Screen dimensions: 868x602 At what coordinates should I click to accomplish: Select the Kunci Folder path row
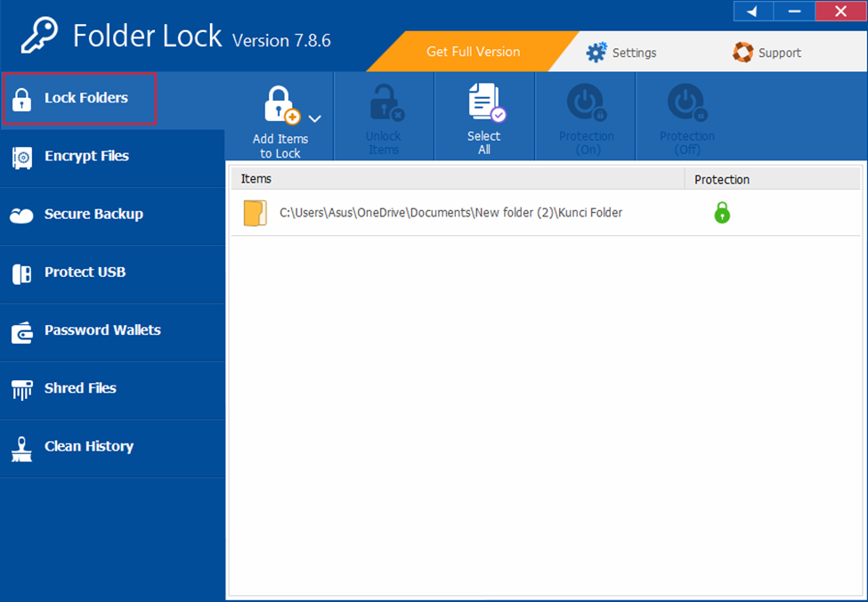click(x=545, y=213)
